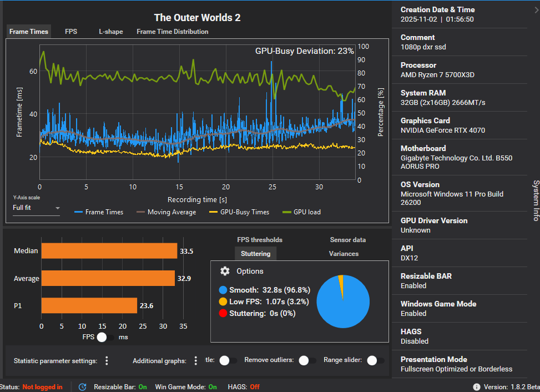Click the title The Outer Worlds 2
Screen dimensions: 540x392
[197, 18]
